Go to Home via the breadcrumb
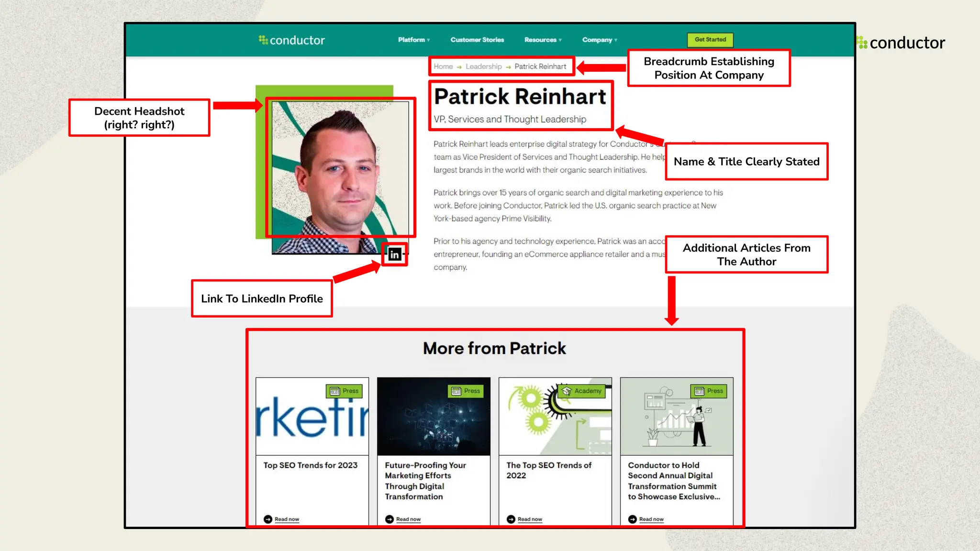The width and height of the screenshot is (980, 551). tap(443, 66)
